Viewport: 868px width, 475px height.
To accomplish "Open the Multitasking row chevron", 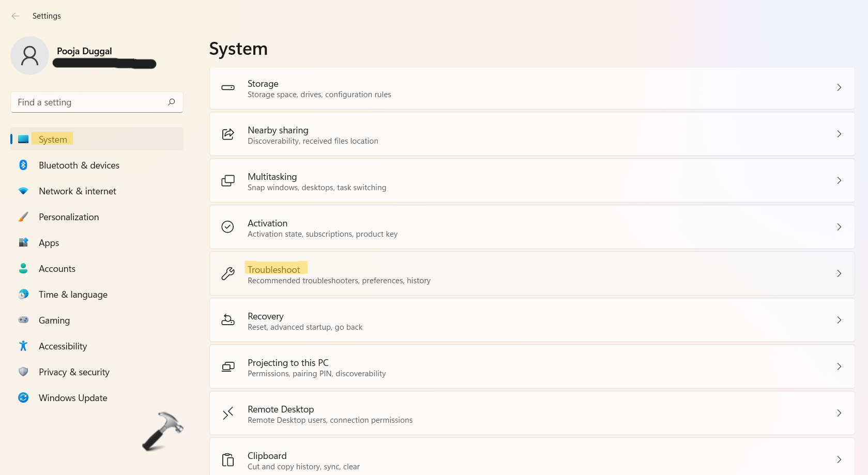I will (839, 180).
